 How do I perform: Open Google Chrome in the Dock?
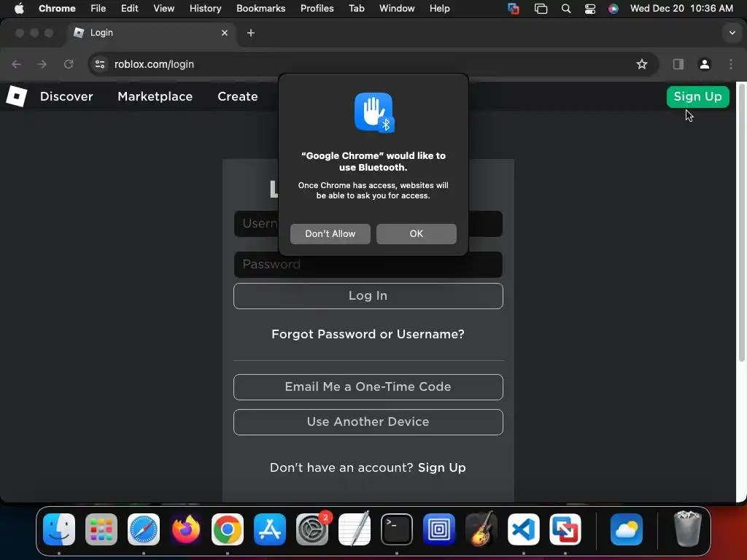[228, 529]
